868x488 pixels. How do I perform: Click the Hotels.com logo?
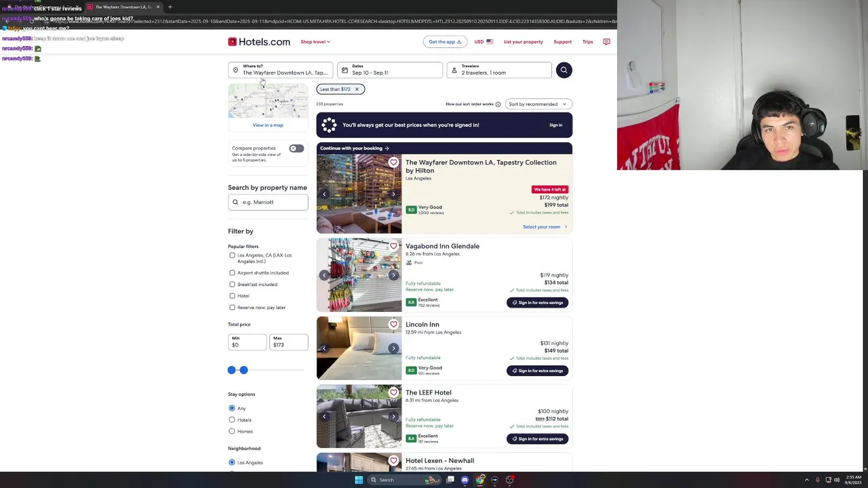pos(259,42)
